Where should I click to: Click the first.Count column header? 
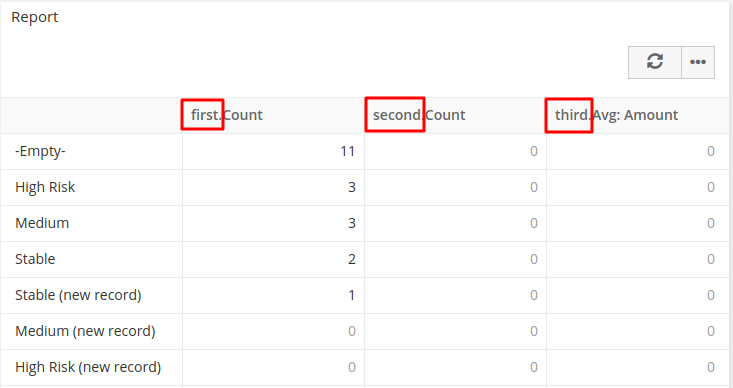point(227,115)
